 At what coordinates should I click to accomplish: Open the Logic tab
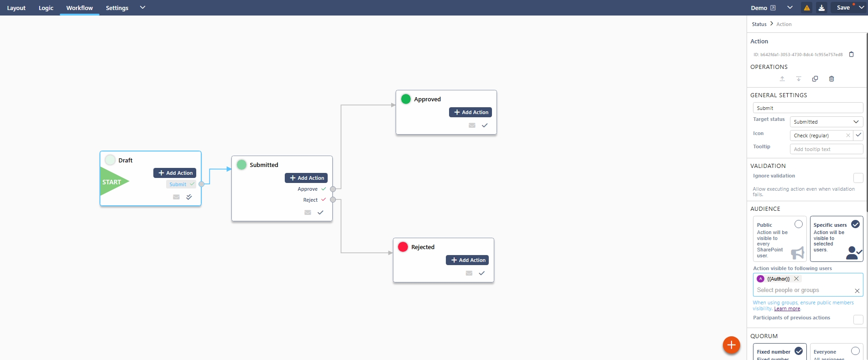point(46,8)
